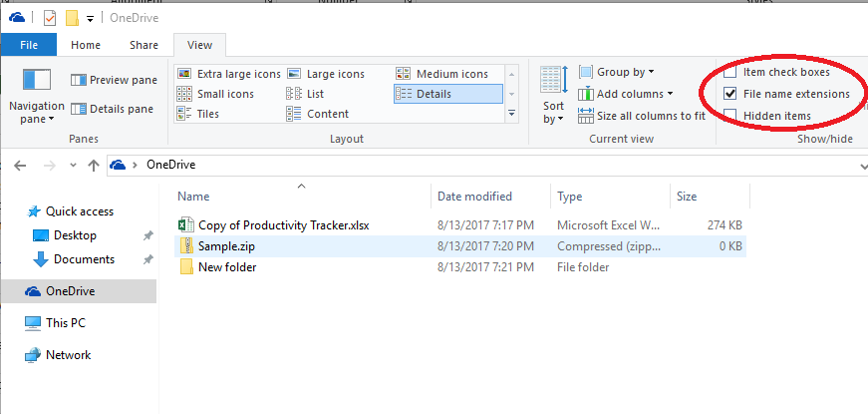This screenshot has width=868, height=414.
Task: Open the Sort by dropdown
Action: click(553, 95)
